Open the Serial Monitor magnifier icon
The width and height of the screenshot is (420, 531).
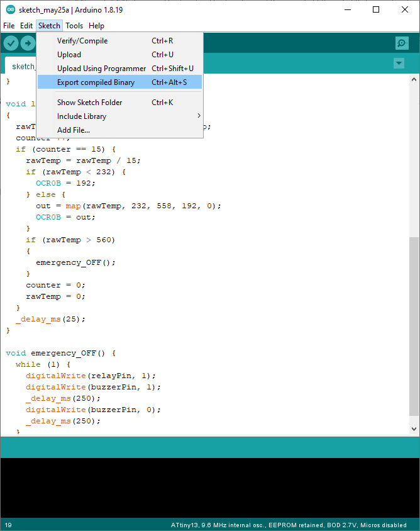coord(402,43)
